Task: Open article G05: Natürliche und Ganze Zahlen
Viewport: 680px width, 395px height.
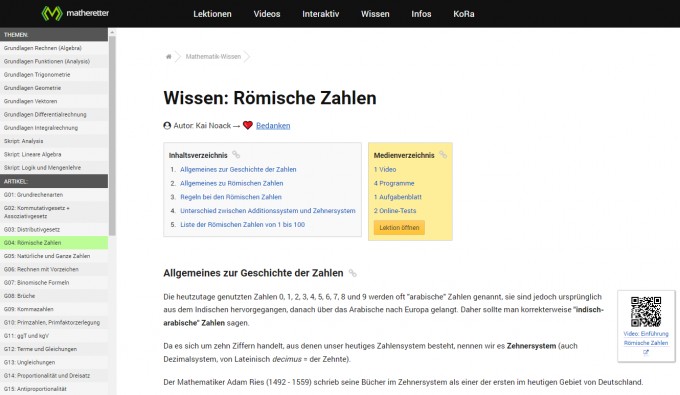Action: (x=54, y=256)
